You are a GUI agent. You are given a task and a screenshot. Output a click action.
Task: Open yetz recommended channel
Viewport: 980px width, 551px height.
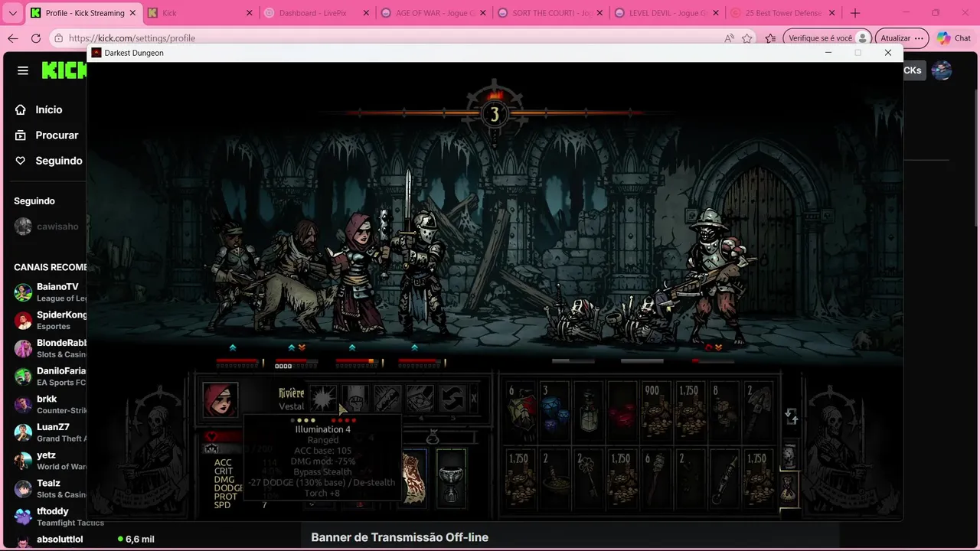[50, 461]
